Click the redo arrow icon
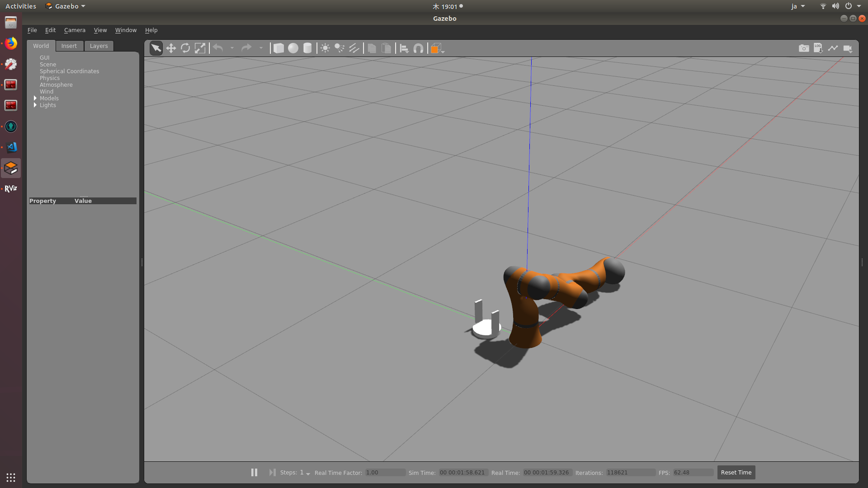Viewport: 868px width, 488px height. [246, 48]
